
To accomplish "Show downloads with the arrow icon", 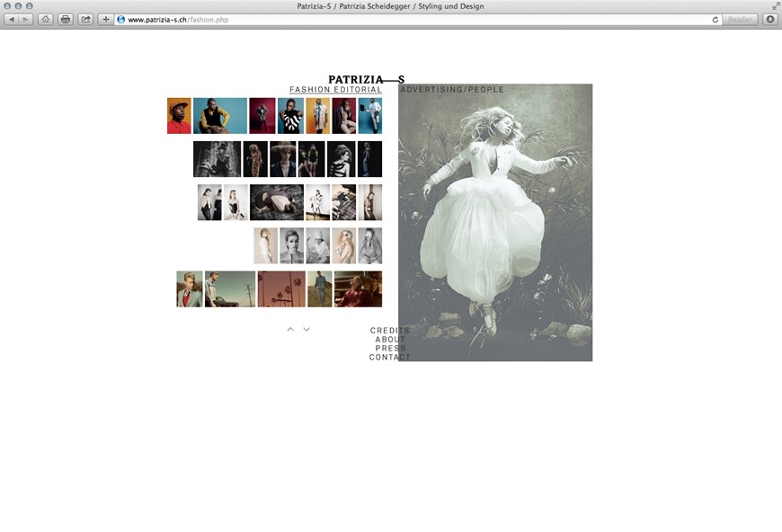I will [x=770, y=20].
